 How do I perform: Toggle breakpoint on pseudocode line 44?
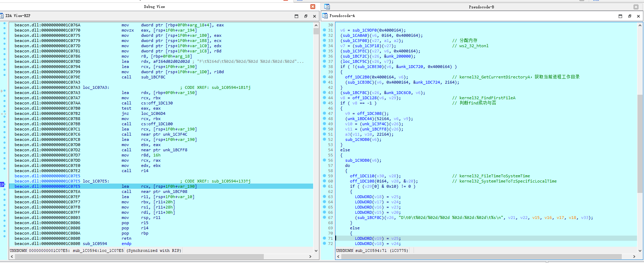pos(325,98)
